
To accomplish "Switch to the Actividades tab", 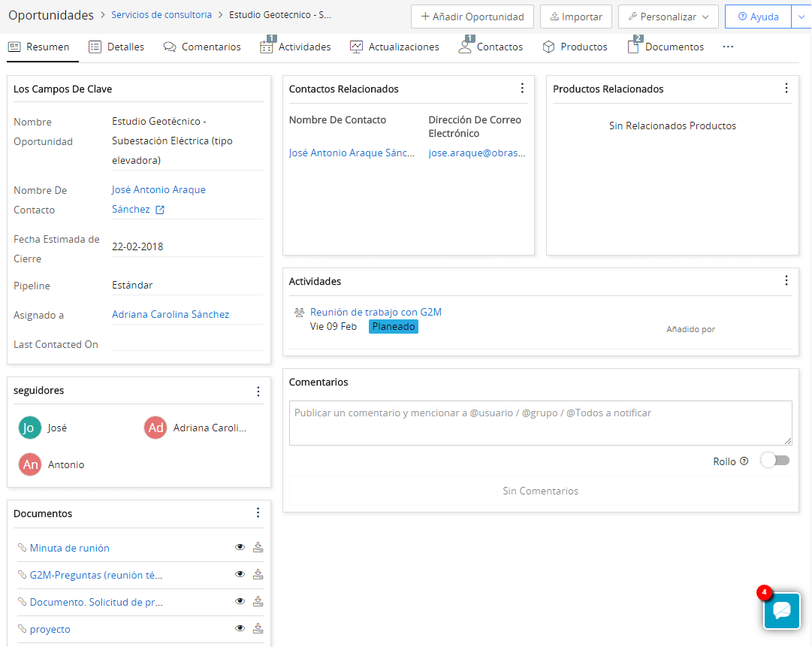I will [295, 47].
